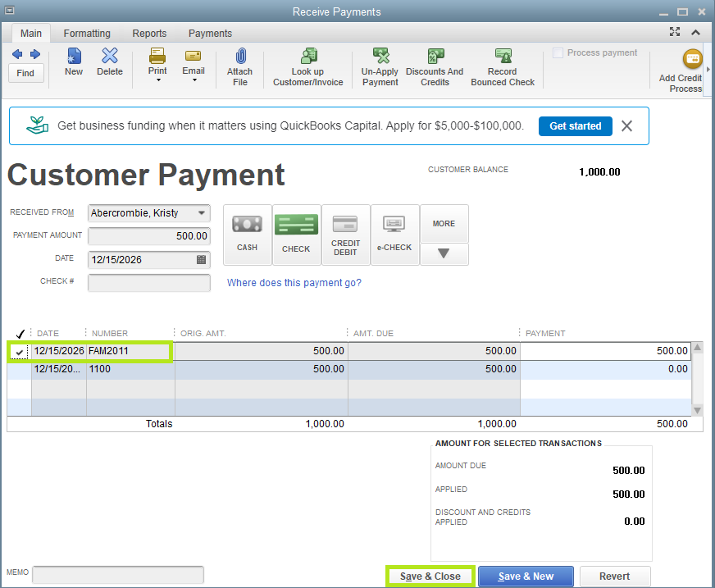Check the invoice 1100 row

20,370
